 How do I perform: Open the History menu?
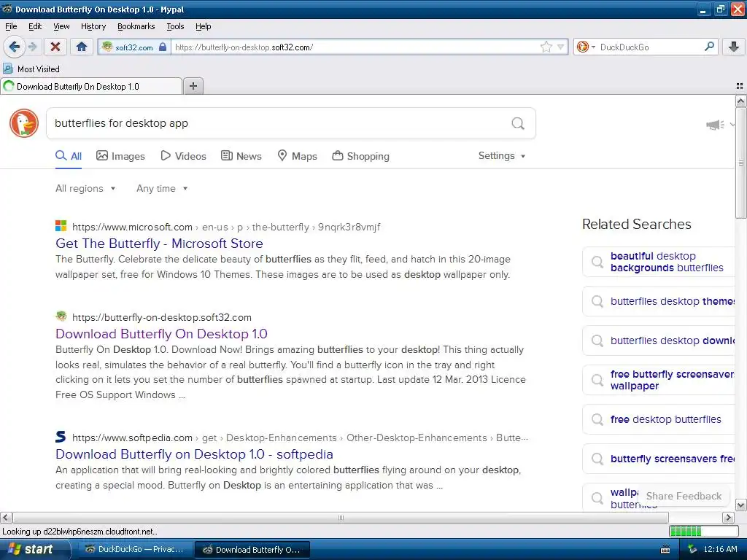pyautogui.click(x=93, y=26)
